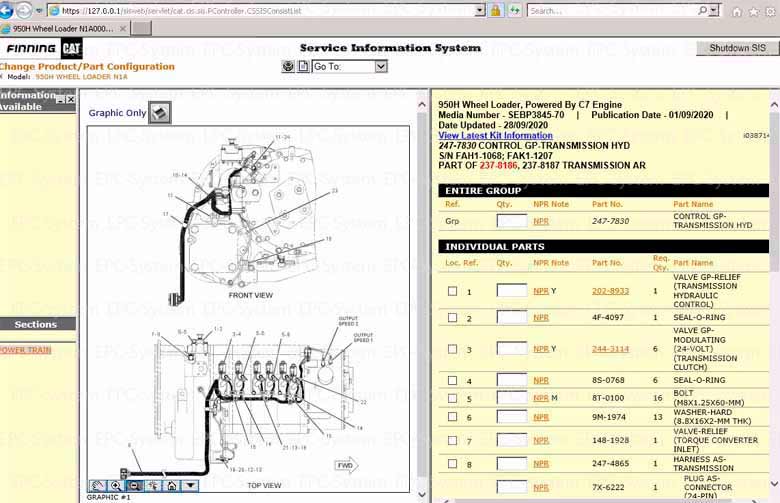Click the transmission diagram graphic
Image resolution: width=780 pixels, height=503 pixels.
click(x=248, y=308)
